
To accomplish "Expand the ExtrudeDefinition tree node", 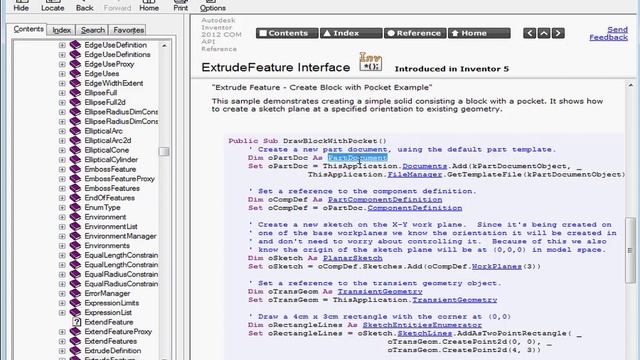I will point(62,351).
